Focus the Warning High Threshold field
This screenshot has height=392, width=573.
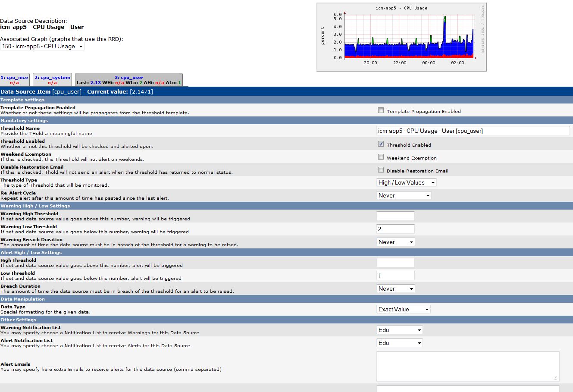395,216
